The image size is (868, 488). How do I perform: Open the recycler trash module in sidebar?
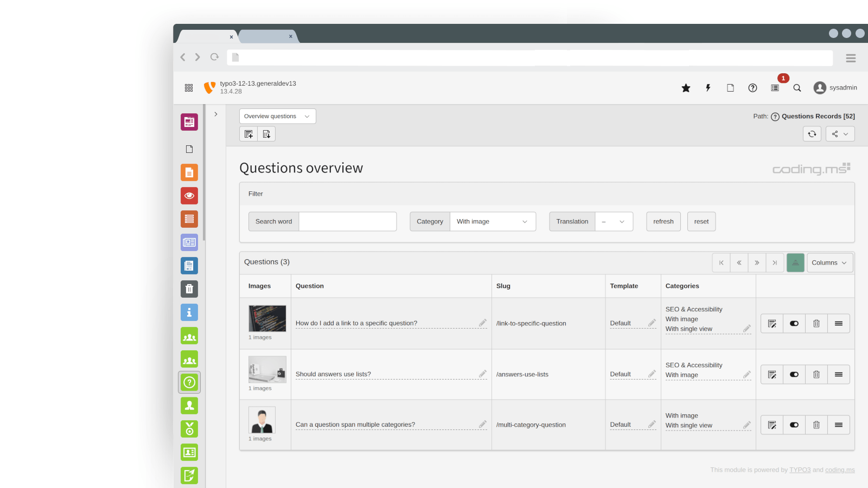(189, 289)
